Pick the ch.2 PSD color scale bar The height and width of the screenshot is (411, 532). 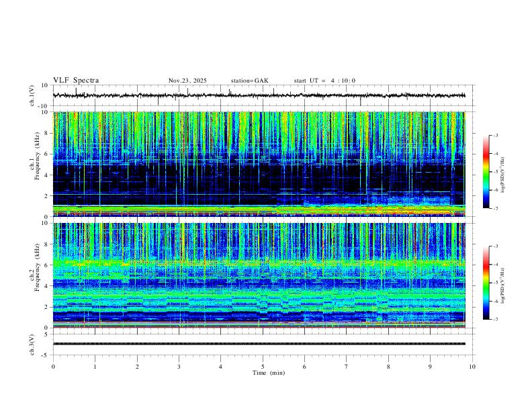click(486, 283)
